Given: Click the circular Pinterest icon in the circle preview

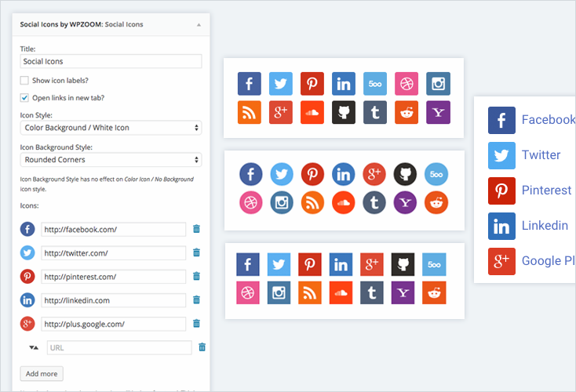Looking at the screenshot, I should tap(312, 174).
